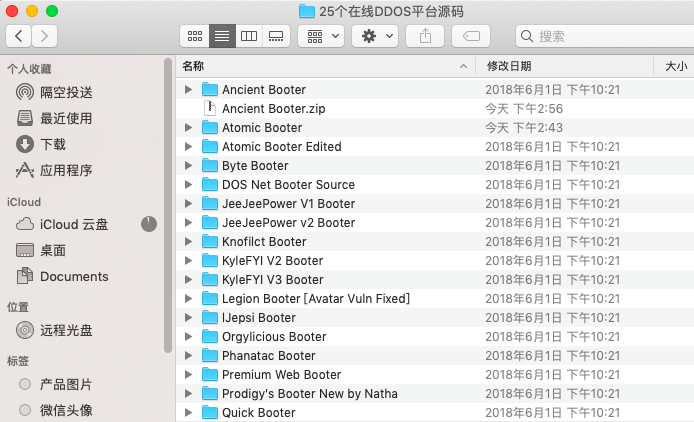Switch to icon view
This screenshot has height=422, width=694.
195,36
